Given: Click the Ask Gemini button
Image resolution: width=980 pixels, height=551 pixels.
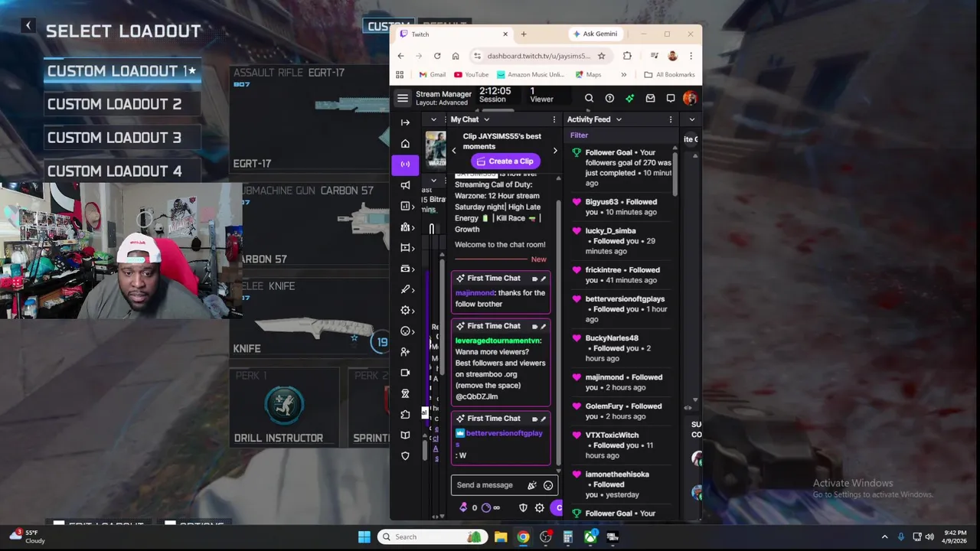Looking at the screenshot, I should pyautogui.click(x=595, y=34).
